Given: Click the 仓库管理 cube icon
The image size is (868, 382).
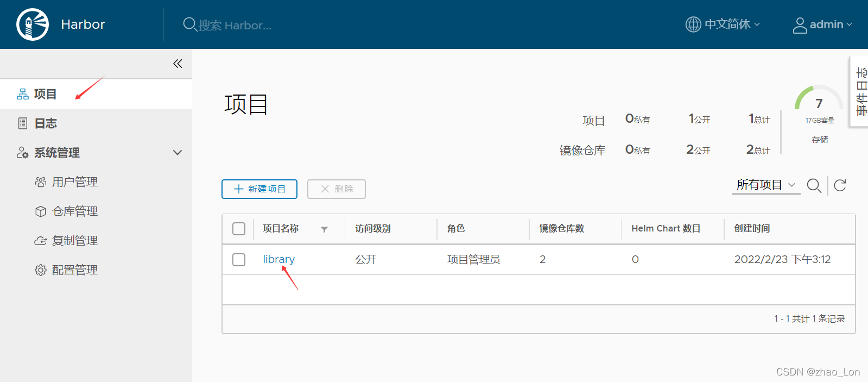Looking at the screenshot, I should (41, 211).
